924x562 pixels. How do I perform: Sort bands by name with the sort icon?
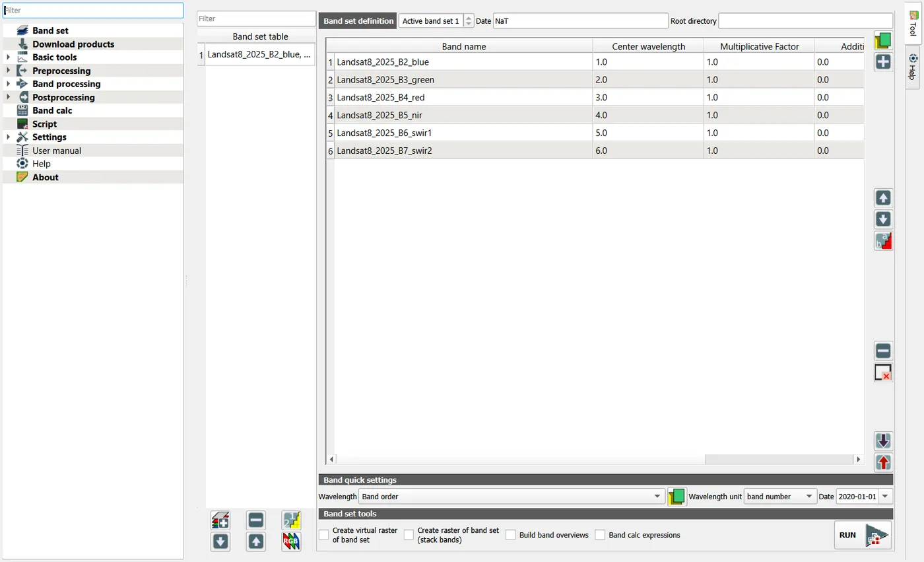pos(883,241)
